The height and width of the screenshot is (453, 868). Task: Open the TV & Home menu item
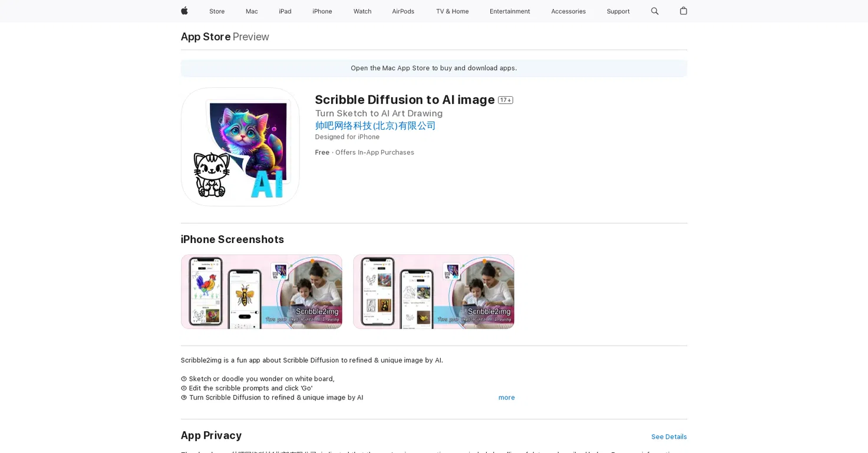452,11
